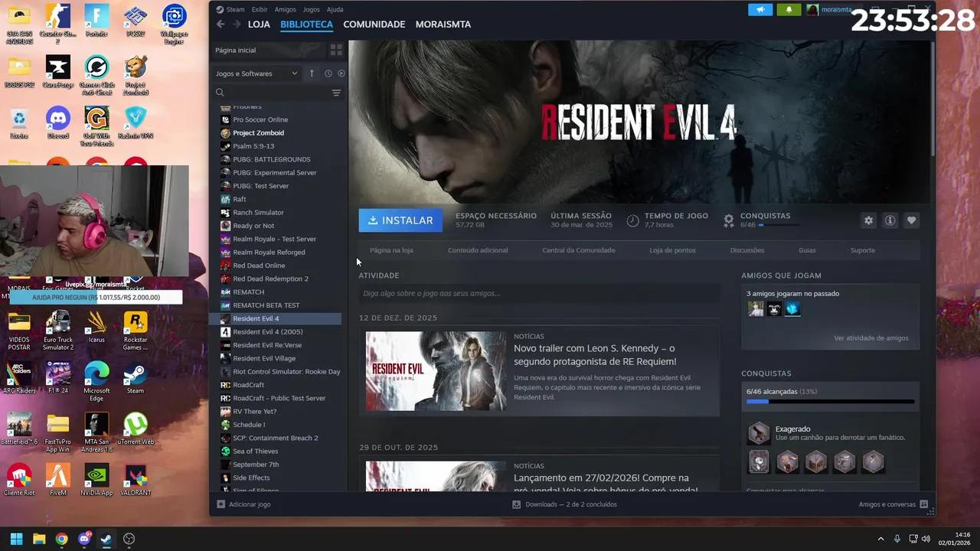The height and width of the screenshot is (551, 980).
Task: Open the Loja de pontos tab
Action: [x=672, y=250]
